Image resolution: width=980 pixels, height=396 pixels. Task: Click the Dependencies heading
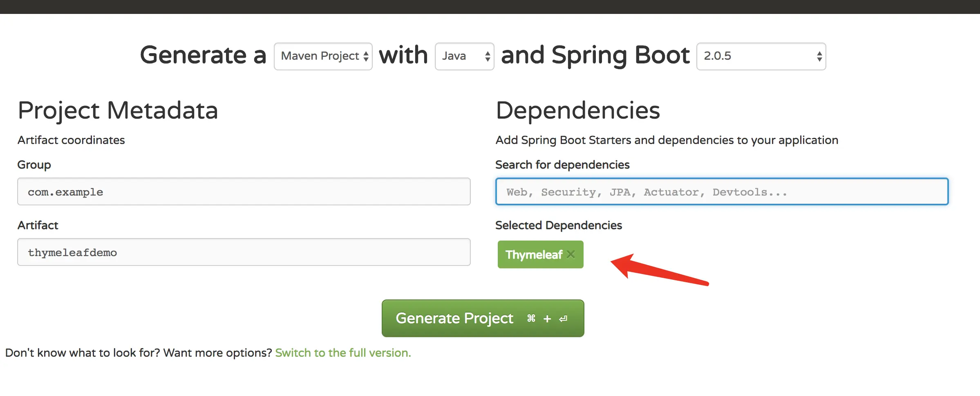click(578, 110)
